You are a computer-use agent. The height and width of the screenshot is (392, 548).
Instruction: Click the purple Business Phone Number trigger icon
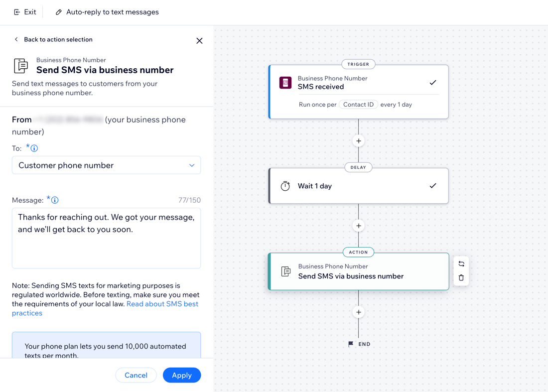(x=285, y=83)
